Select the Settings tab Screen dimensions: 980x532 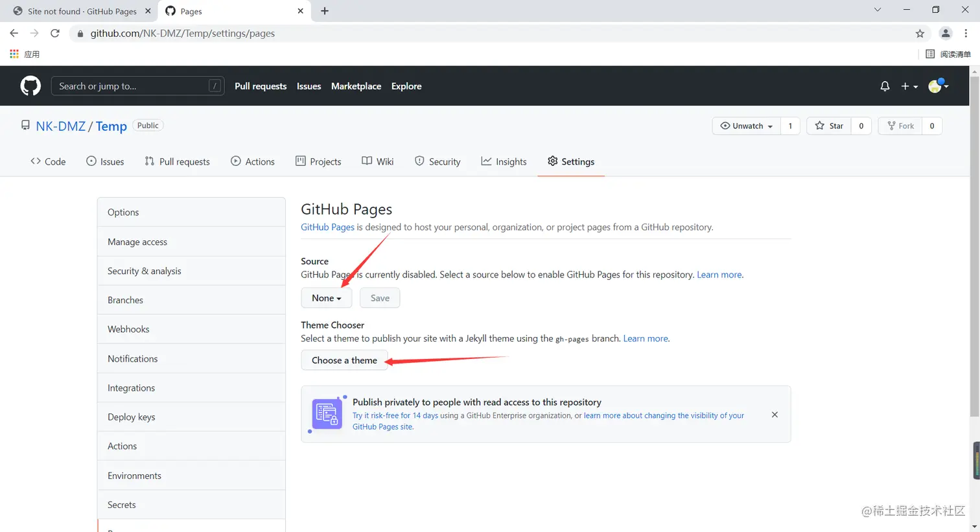(571, 161)
